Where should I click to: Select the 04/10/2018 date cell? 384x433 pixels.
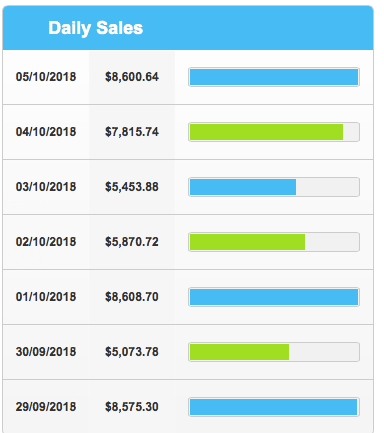tap(46, 132)
